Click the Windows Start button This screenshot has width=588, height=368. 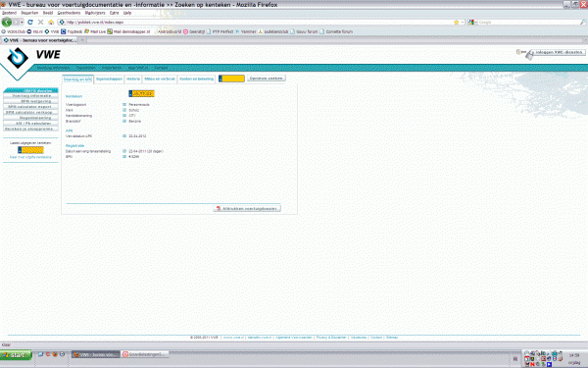pos(16,354)
